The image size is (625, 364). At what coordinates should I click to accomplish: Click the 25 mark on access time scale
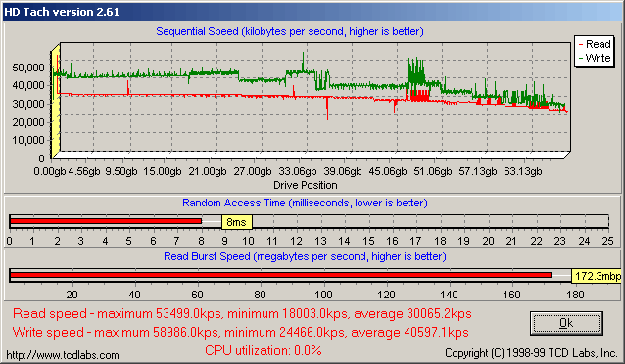[x=608, y=241]
